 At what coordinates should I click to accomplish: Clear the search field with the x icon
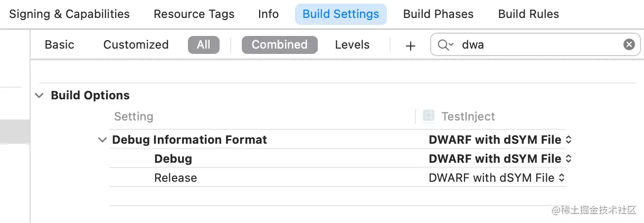coord(629,45)
